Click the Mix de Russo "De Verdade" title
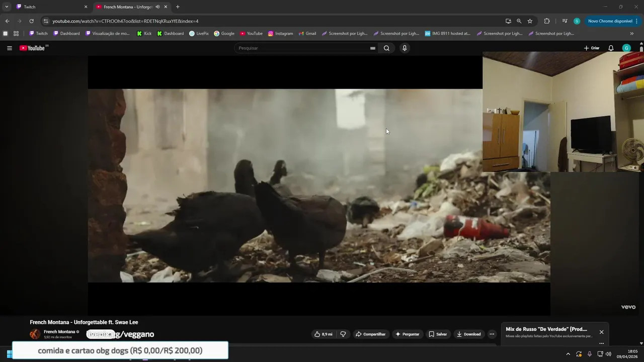The width and height of the screenshot is (644, 362). pyautogui.click(x=546, y=329)
